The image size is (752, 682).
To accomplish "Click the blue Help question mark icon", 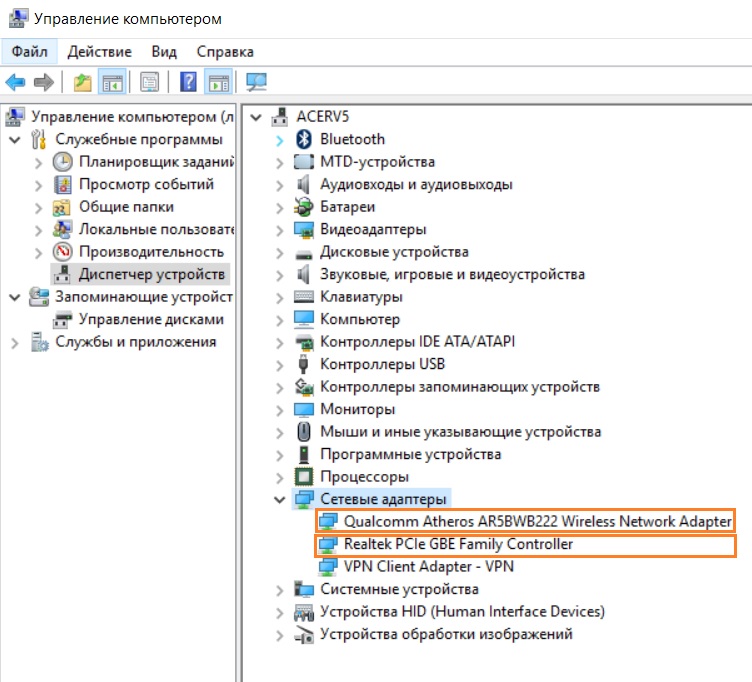I will (188, 82).
